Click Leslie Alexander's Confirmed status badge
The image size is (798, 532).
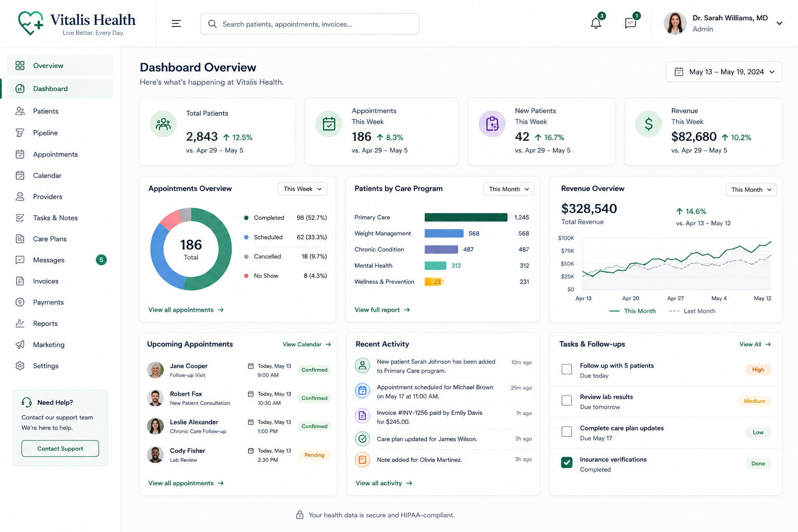314,426
